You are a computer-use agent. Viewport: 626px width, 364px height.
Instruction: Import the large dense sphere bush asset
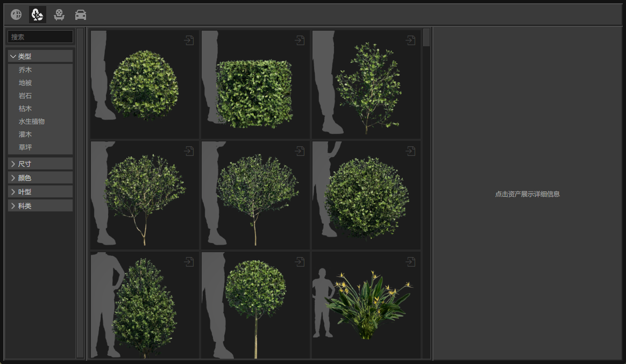410,151
